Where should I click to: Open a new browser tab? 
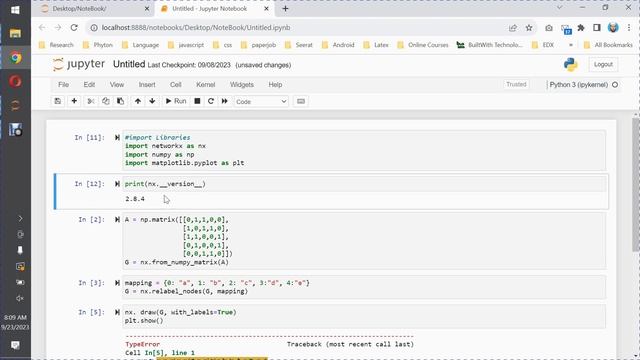tap(285, 9)
